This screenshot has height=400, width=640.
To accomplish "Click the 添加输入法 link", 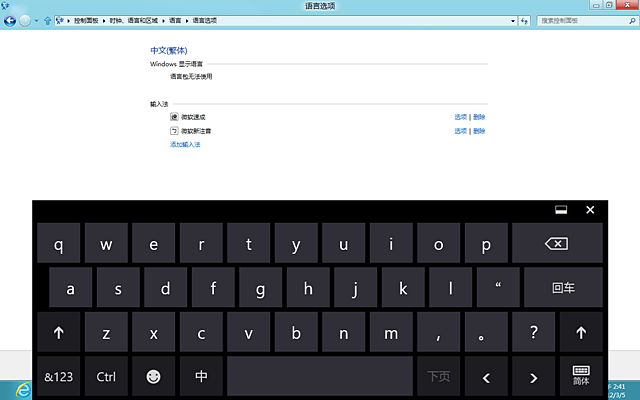I will (x=185, y=144).
